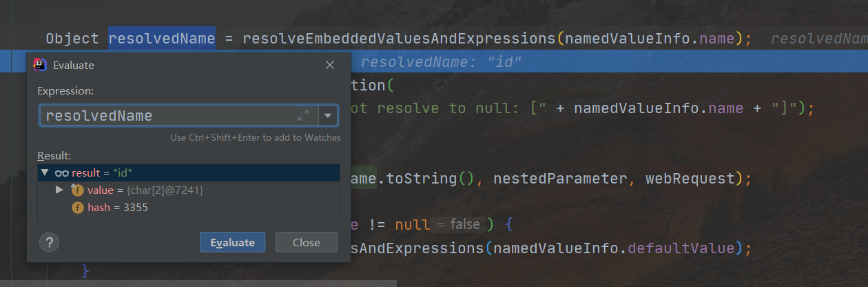Image resolution: width=868 pixels, height=287 pixels.
Task: Click the "Expression:" label
Action: pyautogui.click(x=65, y=91)
